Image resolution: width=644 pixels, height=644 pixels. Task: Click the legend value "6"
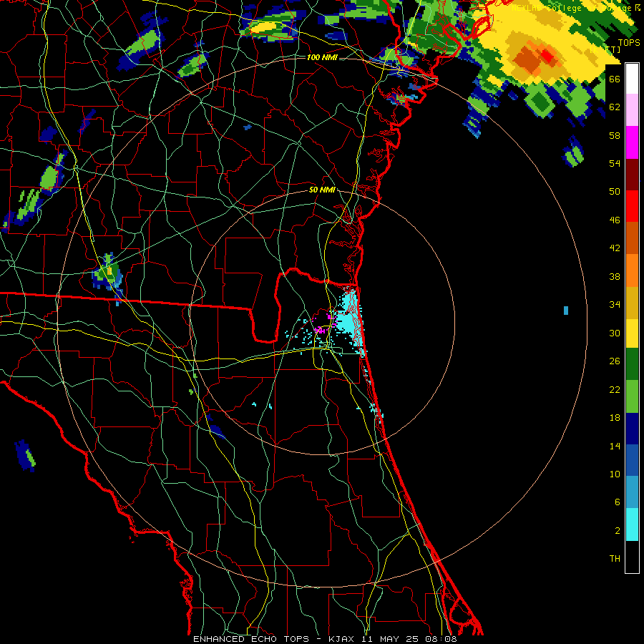tap(617, 502)
